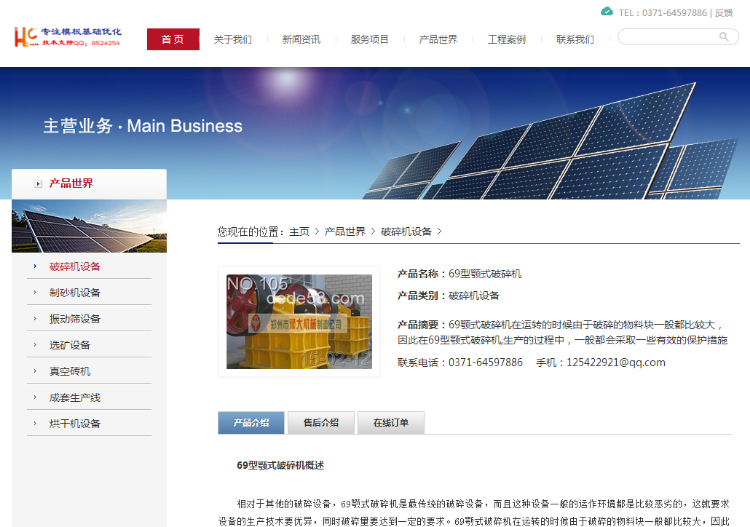Click the jaw crusher product image
The width and height of the screenshot is (750, 527).
pyautogui.click(x=299, y=321)
